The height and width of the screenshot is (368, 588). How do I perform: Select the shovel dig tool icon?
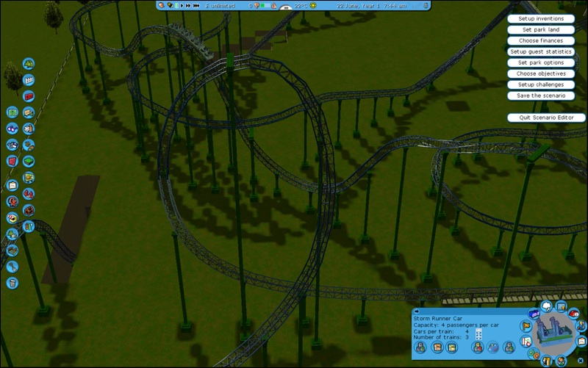(x=12, y=267)
